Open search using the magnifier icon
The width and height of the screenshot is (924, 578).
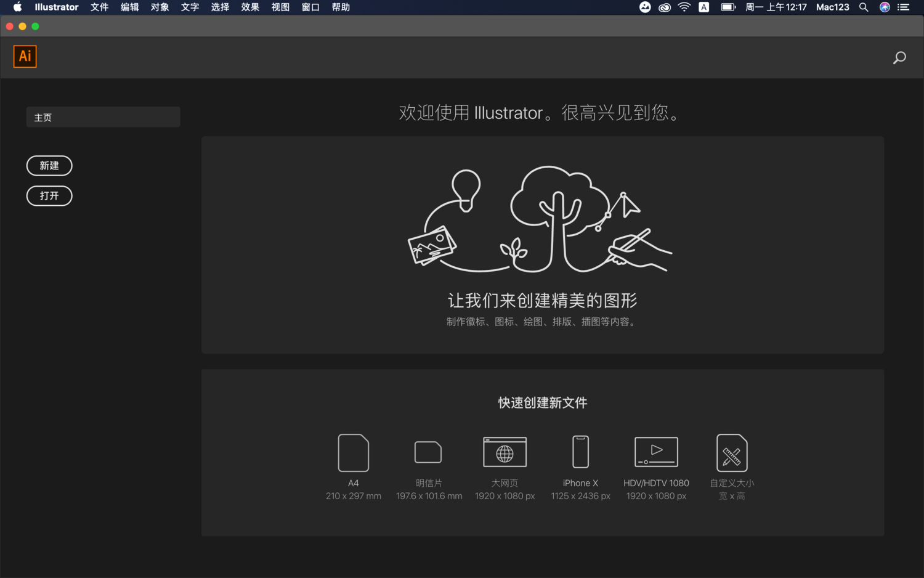pyautogui.click(x=899, y=57)
